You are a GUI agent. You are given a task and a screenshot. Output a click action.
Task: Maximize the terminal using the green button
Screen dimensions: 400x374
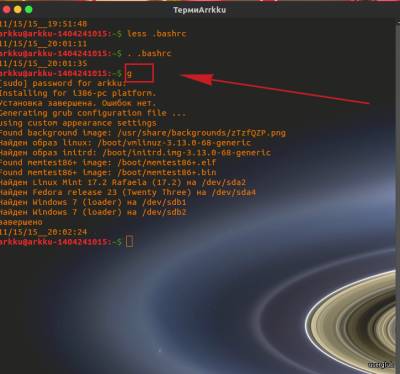pos(29,10)
